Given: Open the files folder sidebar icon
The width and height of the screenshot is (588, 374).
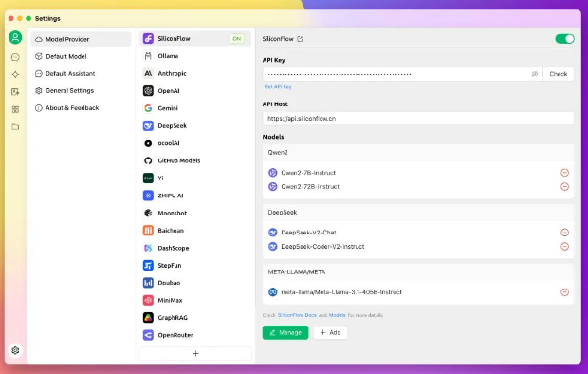Looking at the screenshot, I should (x=15, y=127).
